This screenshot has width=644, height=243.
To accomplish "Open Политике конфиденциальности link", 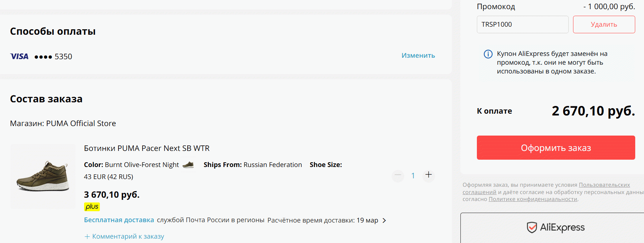I will pos(533,199).
